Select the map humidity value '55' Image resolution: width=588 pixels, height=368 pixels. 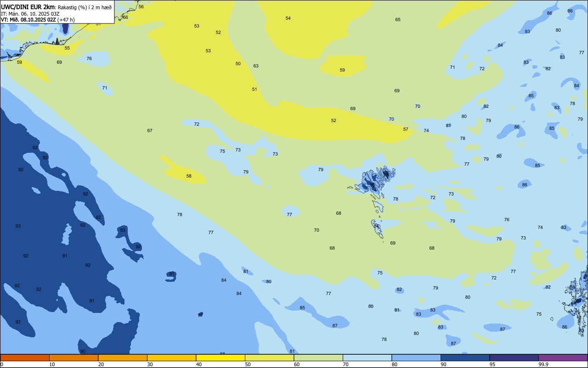pos(67,48)
